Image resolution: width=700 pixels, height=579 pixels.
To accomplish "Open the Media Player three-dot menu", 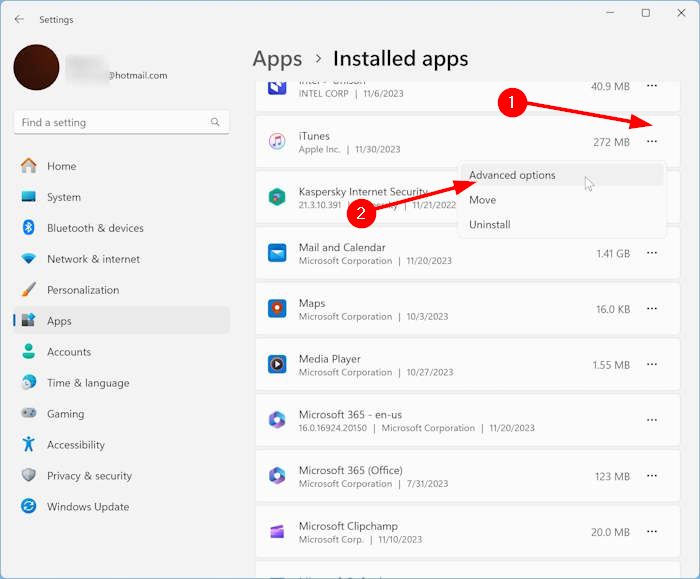I will [652, 364].
